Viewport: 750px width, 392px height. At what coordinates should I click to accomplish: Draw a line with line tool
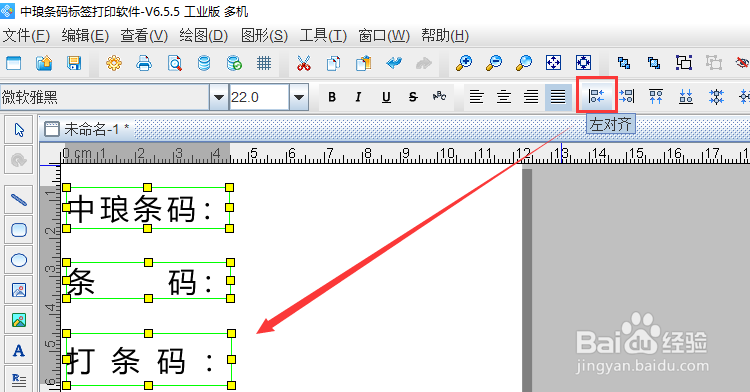tap(19, 200)
